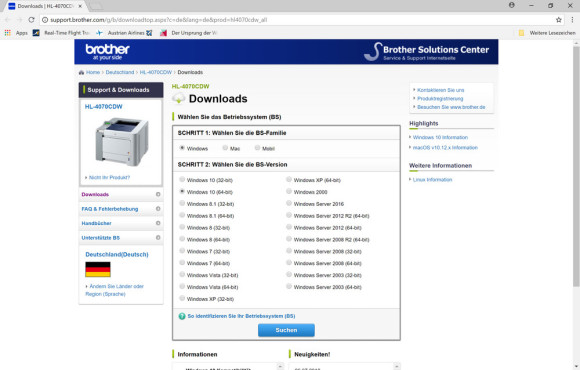Click the home icon in the breadcrumb
This screenshot has height=370, width=580.
tap(81, 73)
